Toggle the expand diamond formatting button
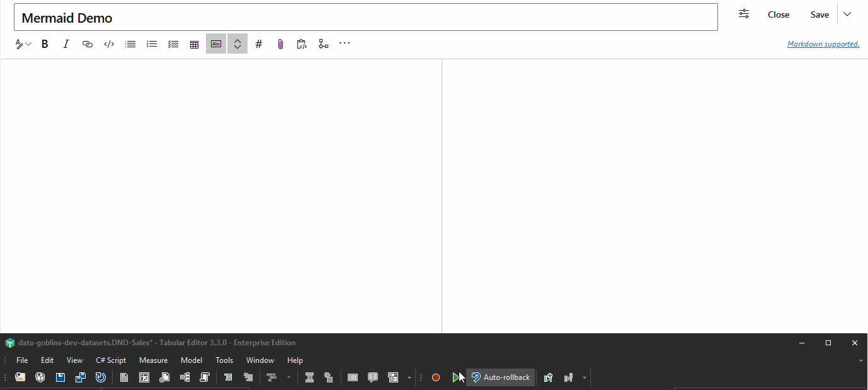The height and width of the screenshot is (390, 868). pos(237,43)
